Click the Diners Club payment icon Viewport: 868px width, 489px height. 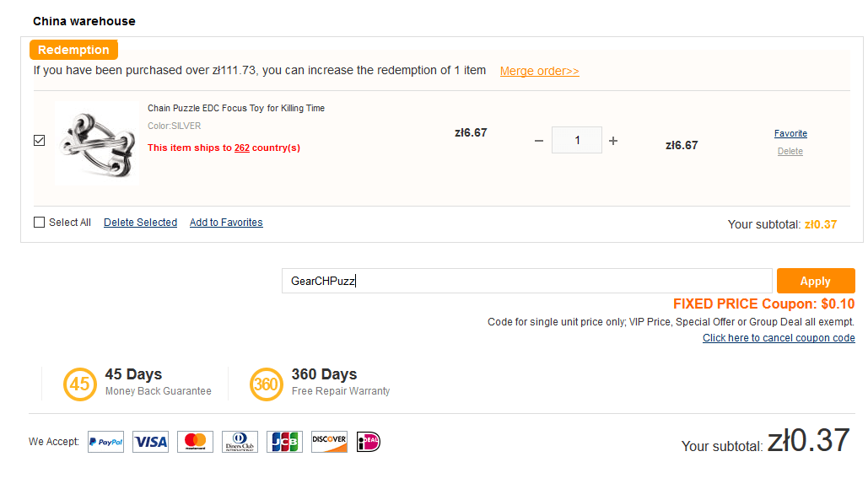click(x=240, y=442)
